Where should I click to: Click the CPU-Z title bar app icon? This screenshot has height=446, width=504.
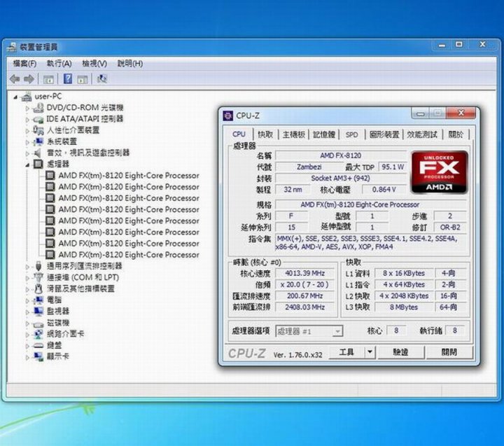tap(228, 116)
